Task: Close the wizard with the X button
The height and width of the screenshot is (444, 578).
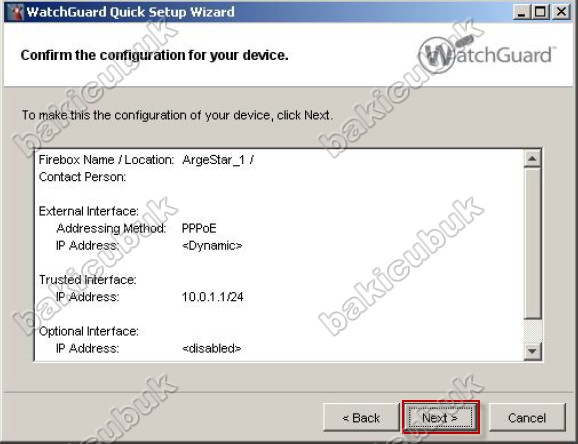Action: (561, 12)
